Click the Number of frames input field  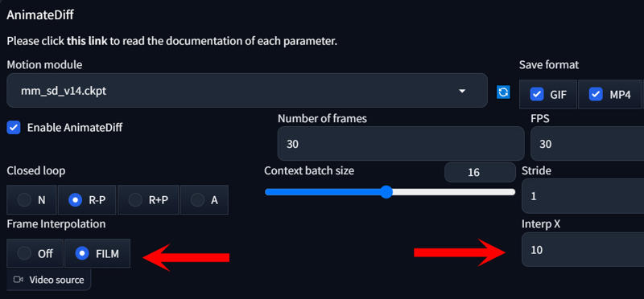tap(401, 144)
